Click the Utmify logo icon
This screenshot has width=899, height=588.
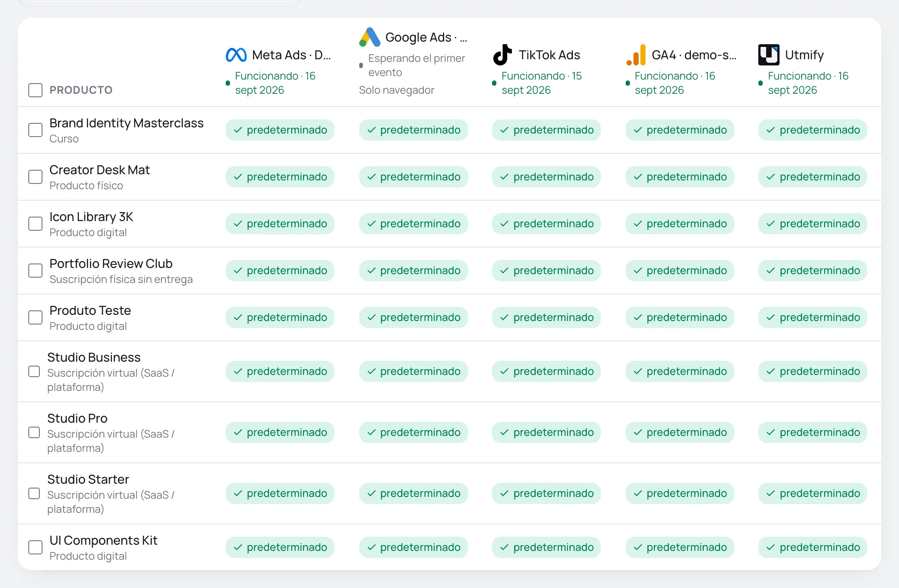[x=769, y=55]
